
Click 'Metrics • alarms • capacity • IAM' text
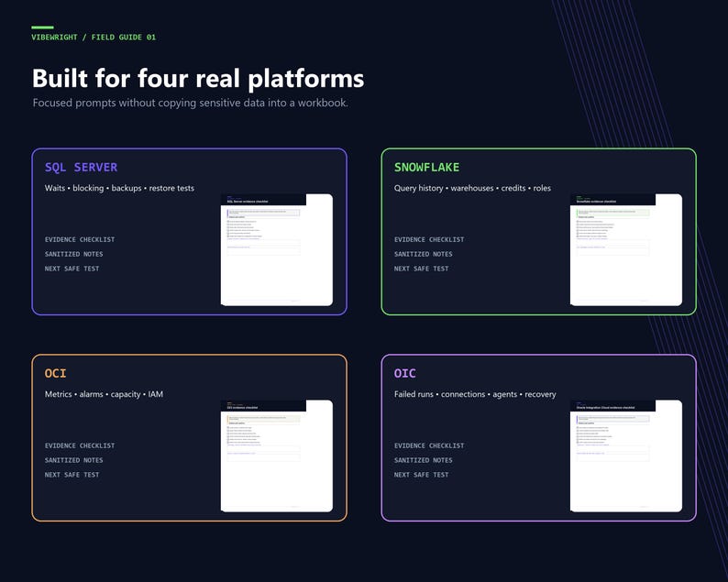click(104, 394)
